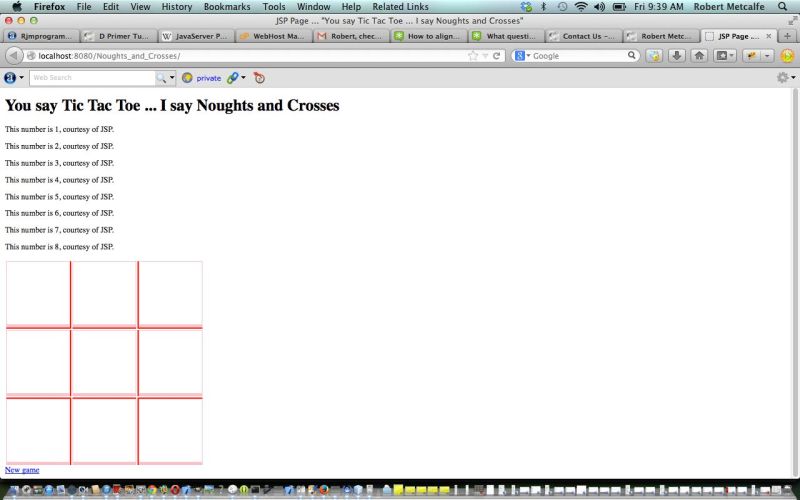The width and height of the screenshot is (800, 500).
Task: Click the New game link
Action: coord(22,470)
